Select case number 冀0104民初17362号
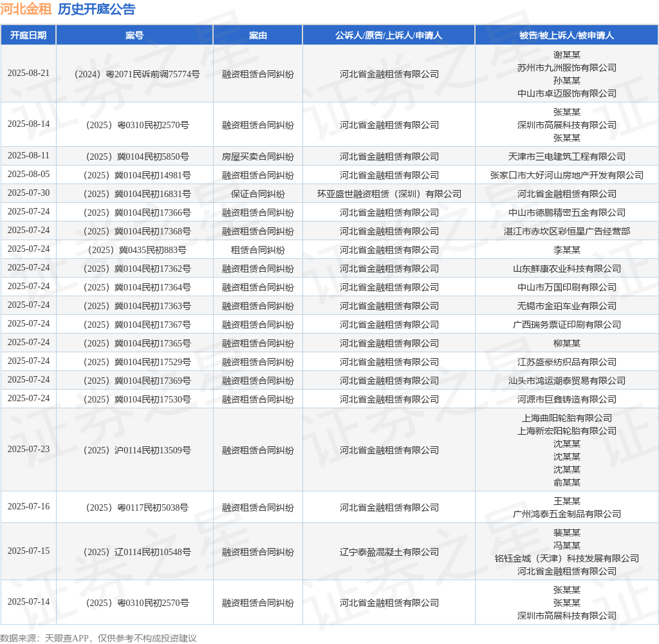The width and height of the screenshot is (659, 644). [x=137, y=269]
